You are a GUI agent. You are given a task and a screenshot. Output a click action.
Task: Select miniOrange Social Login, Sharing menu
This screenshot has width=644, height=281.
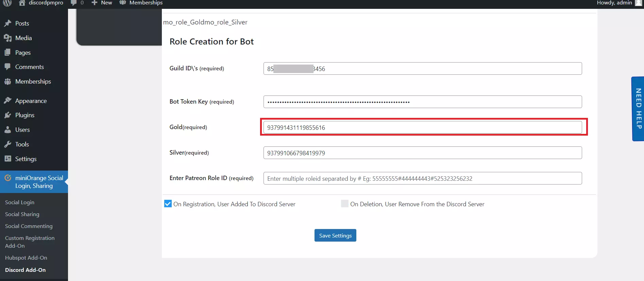point(34,182)
